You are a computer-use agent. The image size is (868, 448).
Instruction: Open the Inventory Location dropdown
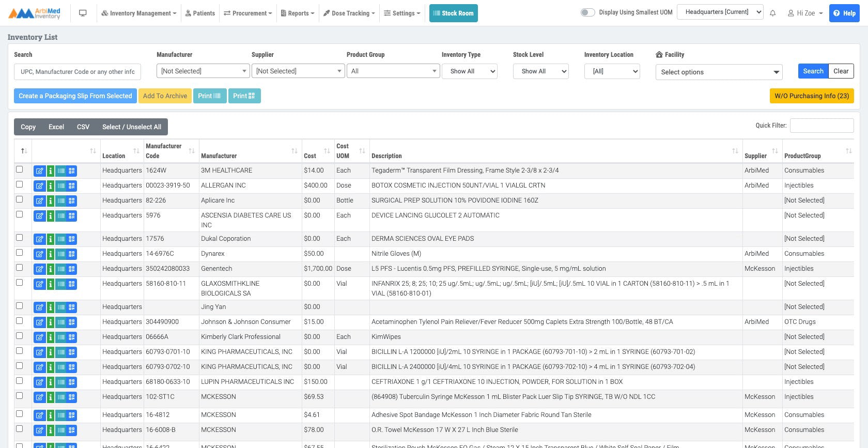click(x=612, y=71)
